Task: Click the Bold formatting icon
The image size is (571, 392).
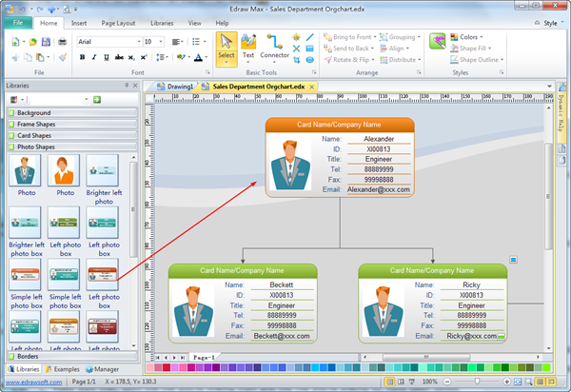Action: [x=82, y=57]
